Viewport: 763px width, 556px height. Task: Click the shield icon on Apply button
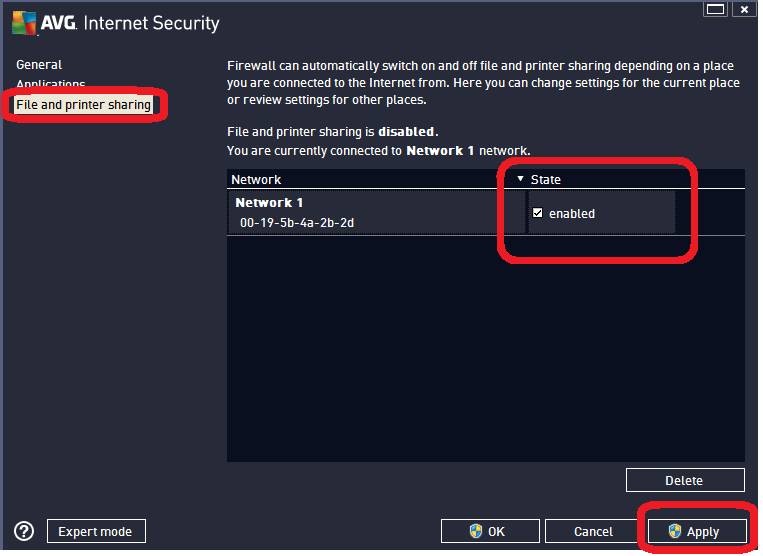[675, 531]
